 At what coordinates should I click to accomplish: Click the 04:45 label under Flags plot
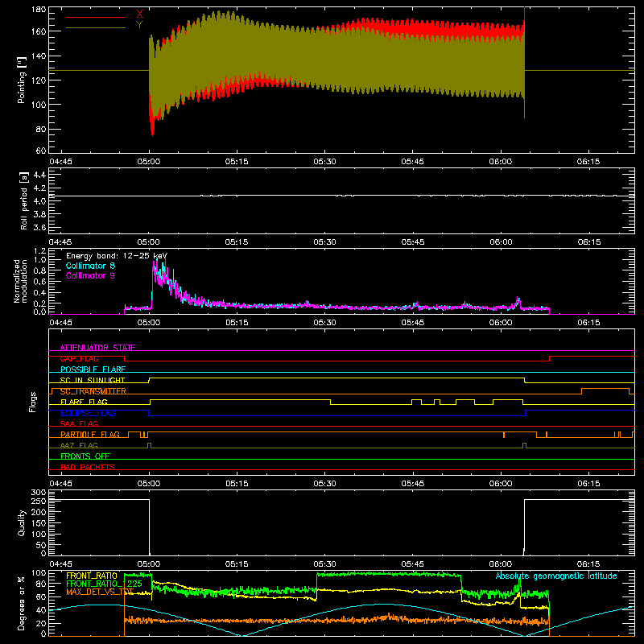pyautogui.click(x=61, y=484)
